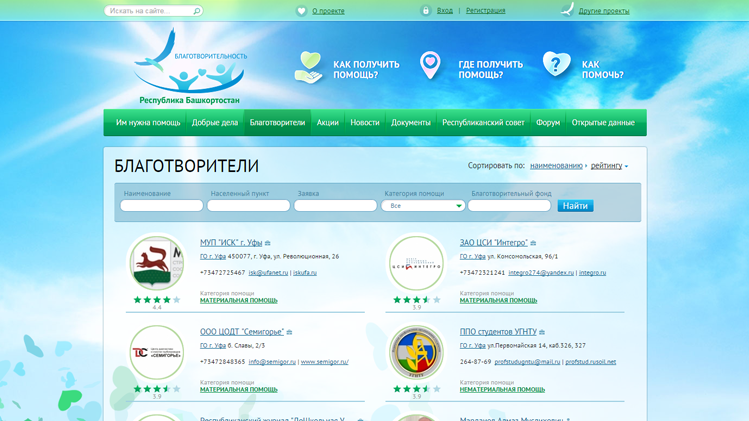
Task: Open the Интегро logo thumbnail
Action: point(416,263)
